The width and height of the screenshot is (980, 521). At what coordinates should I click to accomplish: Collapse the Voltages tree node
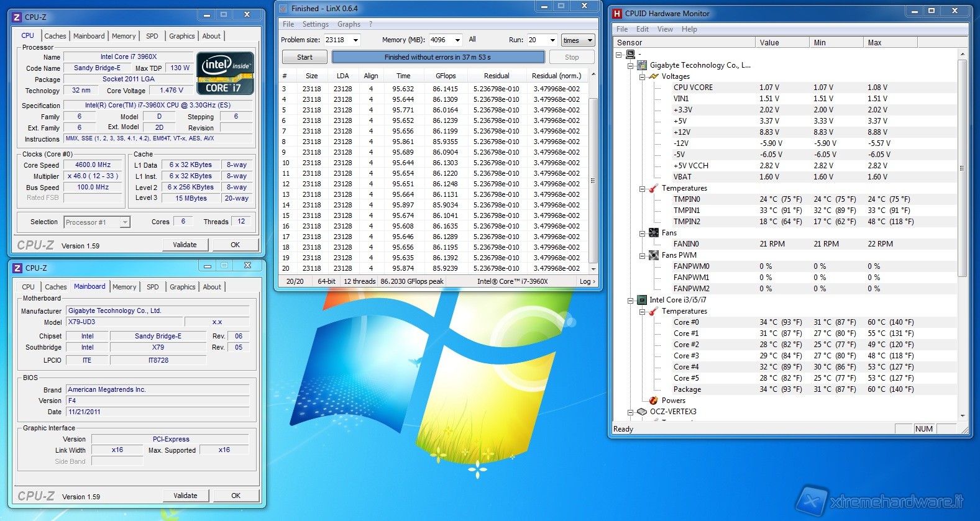click(x=642, y=76)
